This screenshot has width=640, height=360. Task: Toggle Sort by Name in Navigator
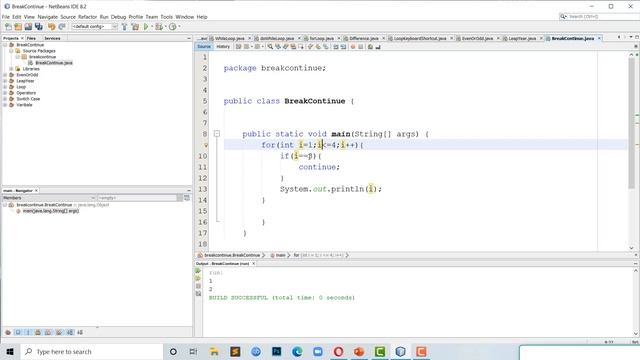click(x=70, y=332)
